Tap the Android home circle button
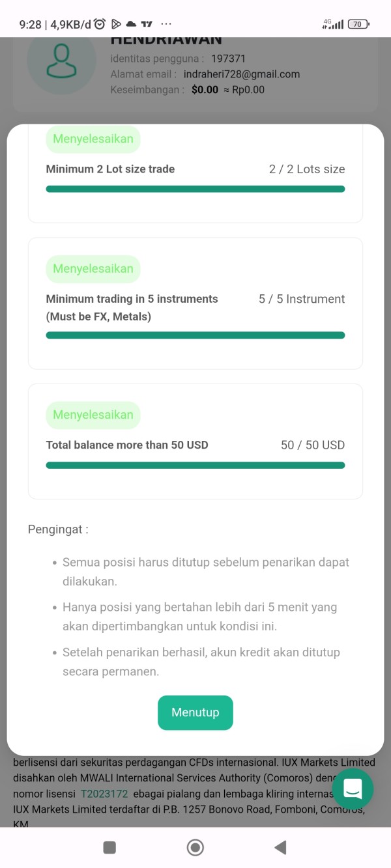Viewport: 391px width, 868px height. (195, 847)
